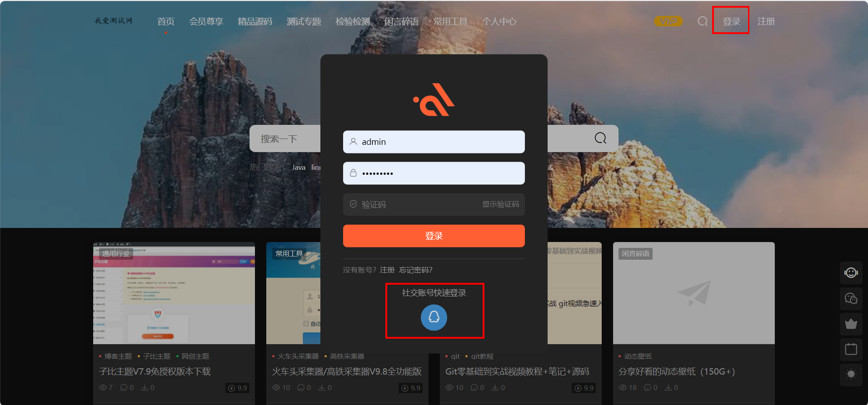This screenshot has height=405, width=868.
Task: Click 注册 link in header
Action: tap(766, 21)
